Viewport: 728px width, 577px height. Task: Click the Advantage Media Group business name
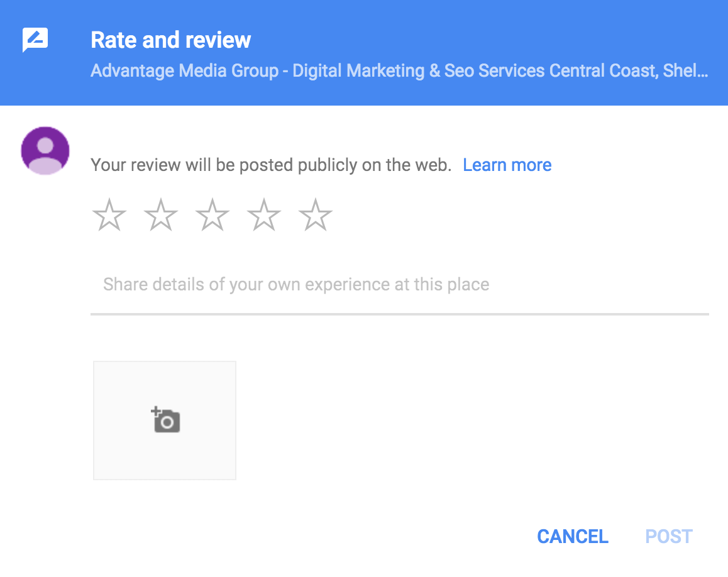coord(184,71)
